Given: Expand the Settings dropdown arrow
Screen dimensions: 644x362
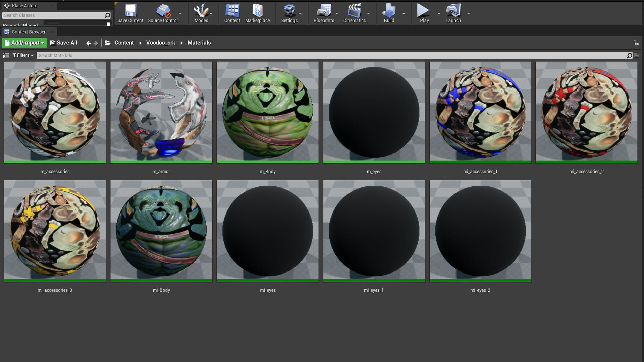Looking at the screenshot, I should [x=300, y=14].
